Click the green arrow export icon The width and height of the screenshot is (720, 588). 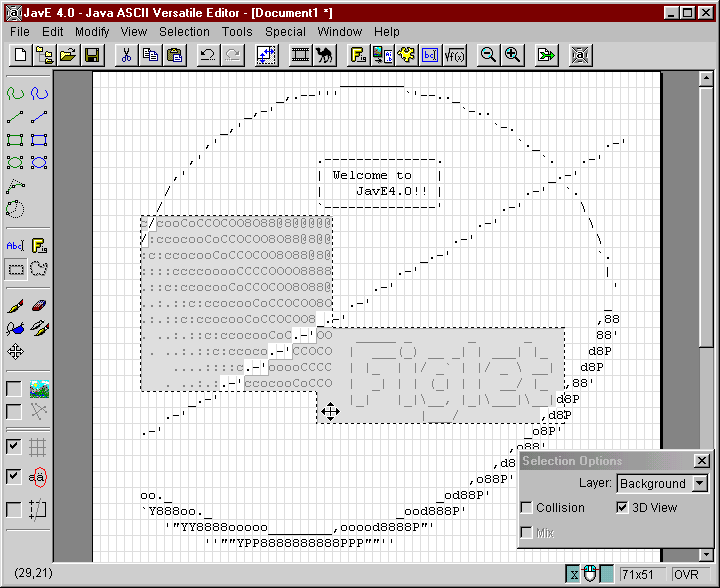pyautogui.click(x=546, y=55)
